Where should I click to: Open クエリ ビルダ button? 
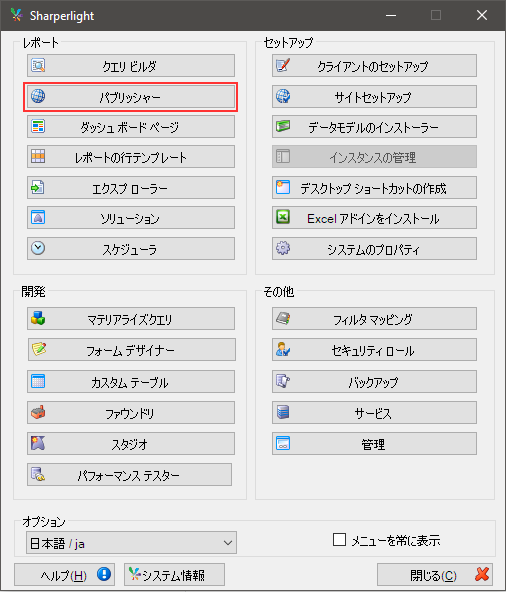(x=131, y=65)
